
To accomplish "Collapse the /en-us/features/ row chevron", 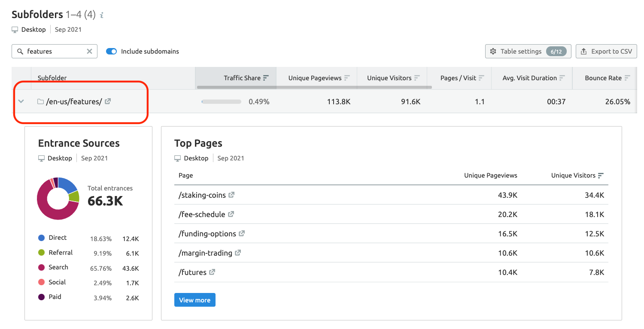I will click(x=21, y=102).
